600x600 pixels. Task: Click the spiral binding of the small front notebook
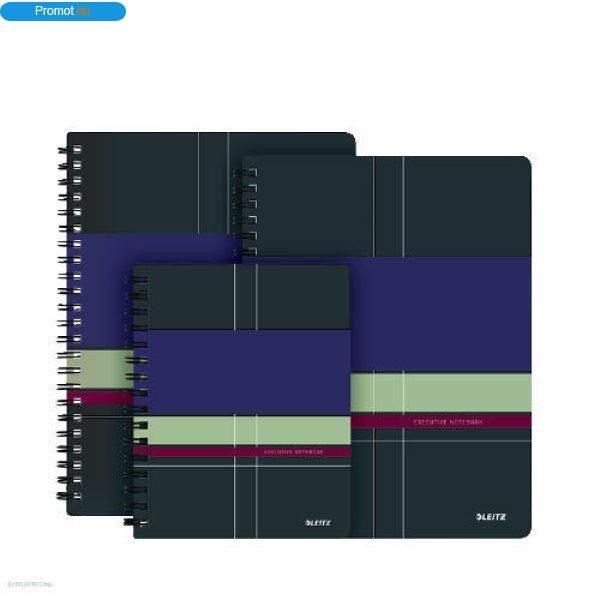136,400
